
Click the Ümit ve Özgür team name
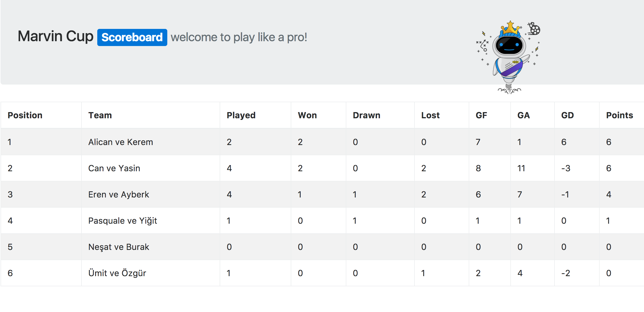coord(117,273)
